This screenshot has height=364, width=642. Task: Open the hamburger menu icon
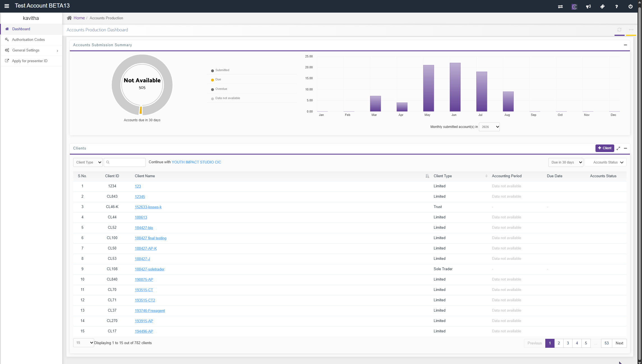click(x=7, y=6)
